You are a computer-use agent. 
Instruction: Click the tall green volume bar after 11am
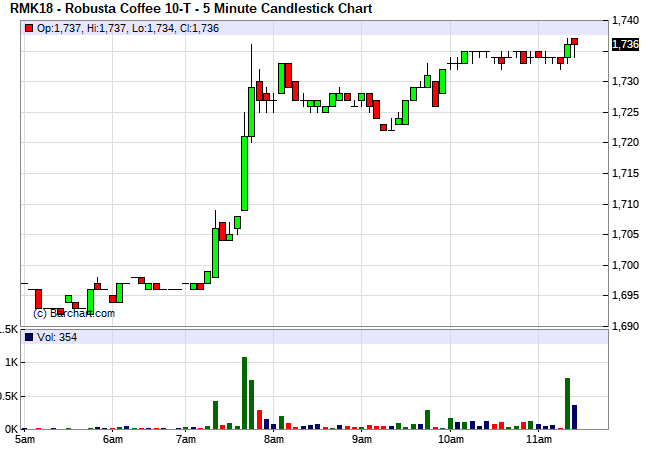[567, 403]
